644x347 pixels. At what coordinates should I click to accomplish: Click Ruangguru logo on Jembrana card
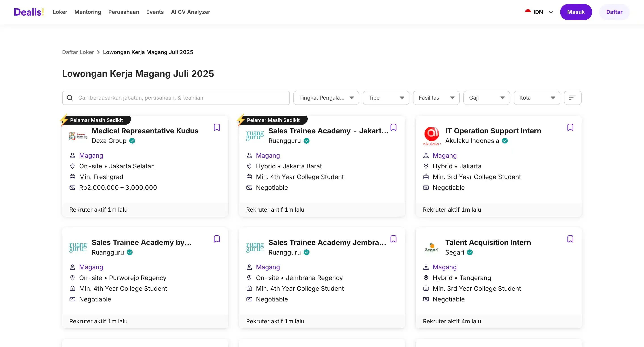[255, 247]
